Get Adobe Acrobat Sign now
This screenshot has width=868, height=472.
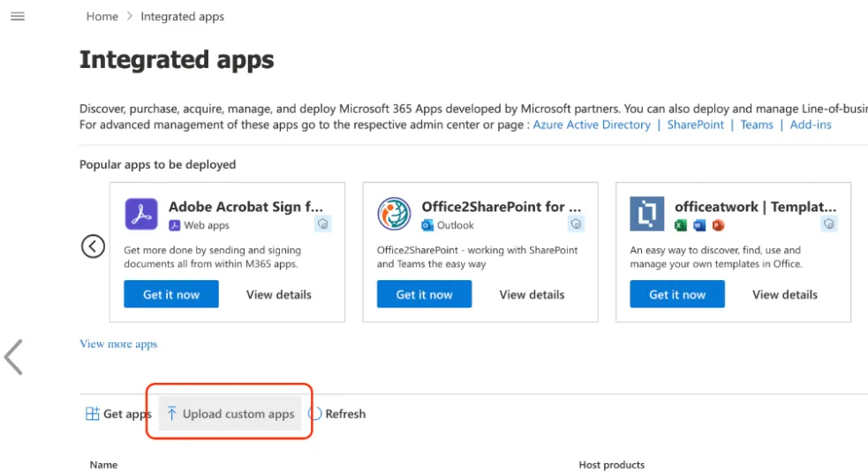tap(171, 294)
